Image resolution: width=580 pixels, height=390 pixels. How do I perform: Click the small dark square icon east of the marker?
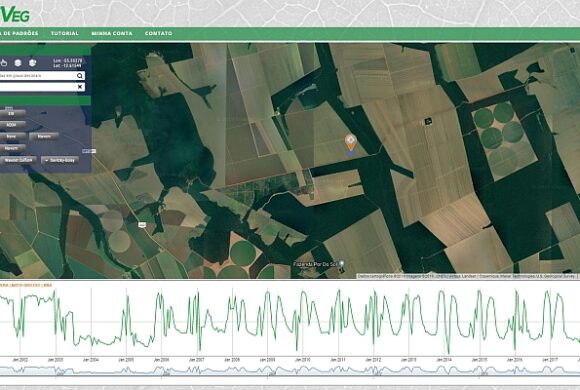[428, 121]
